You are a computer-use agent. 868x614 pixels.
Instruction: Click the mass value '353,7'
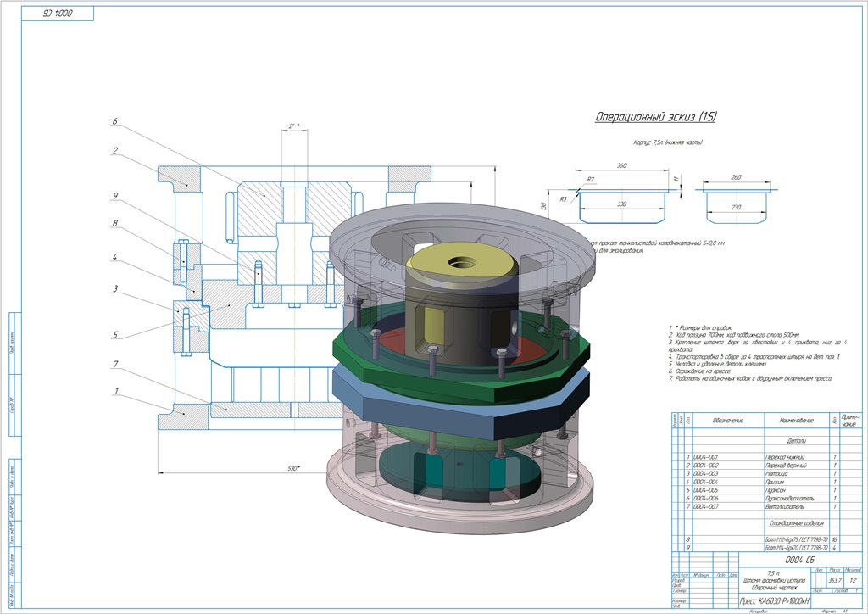(835, 580)
